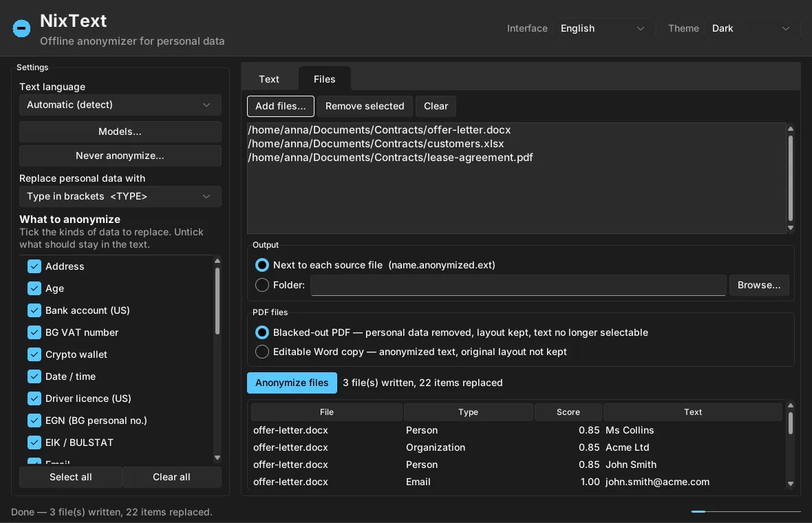Click the Organization type cell
The height and width of the screenshot is (523, 812).
tap(436, 447)
